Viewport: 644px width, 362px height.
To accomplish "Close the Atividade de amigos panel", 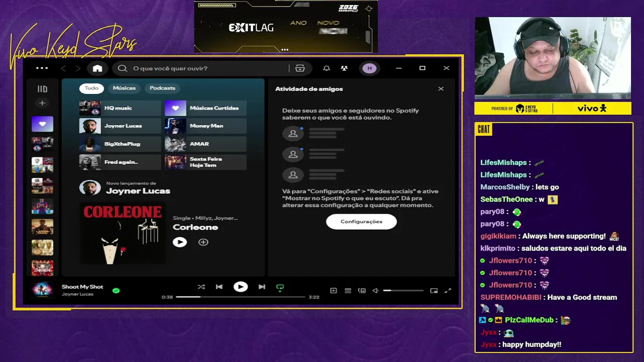I will (x=441, y=89).
